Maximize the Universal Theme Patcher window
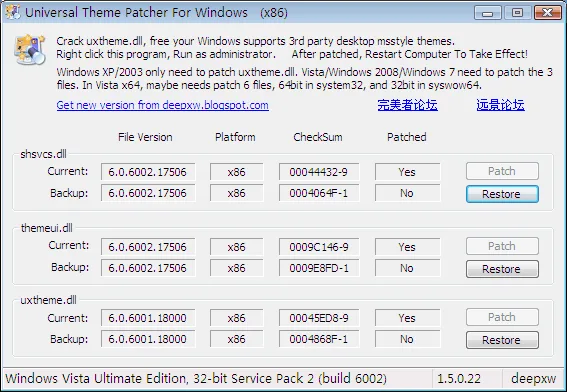The height and width of the screenshot is (392, 567). point(517,13)
